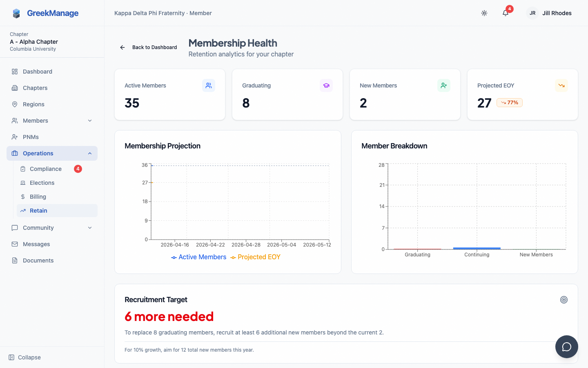This screenshot has width=588, height=368.
Task: Click the Membership Health heading
Action: tap(233, 43)
